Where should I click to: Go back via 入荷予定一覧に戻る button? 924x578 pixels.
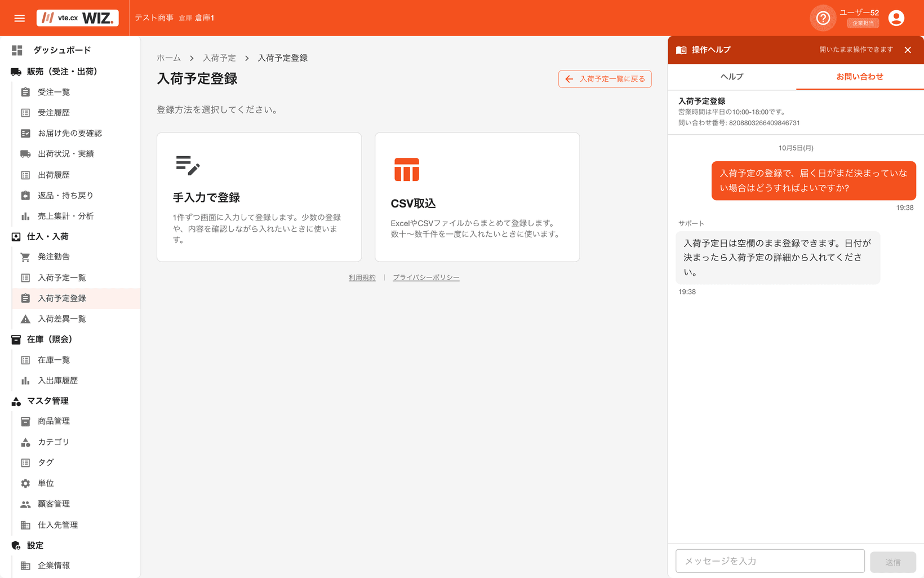[x=605, y=79]
